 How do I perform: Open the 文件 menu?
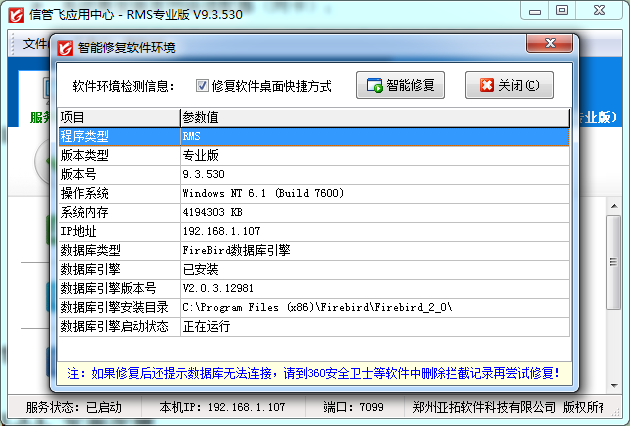36,45
